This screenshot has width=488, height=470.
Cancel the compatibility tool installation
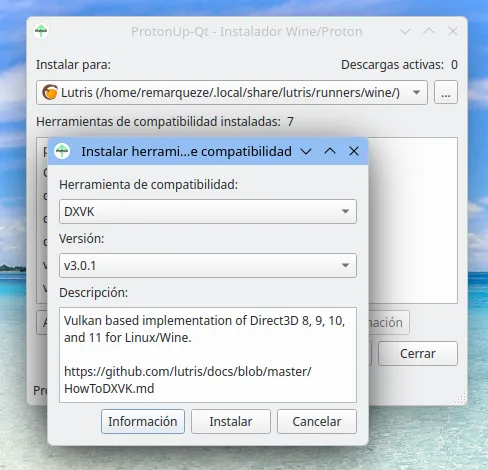[317, 422]
